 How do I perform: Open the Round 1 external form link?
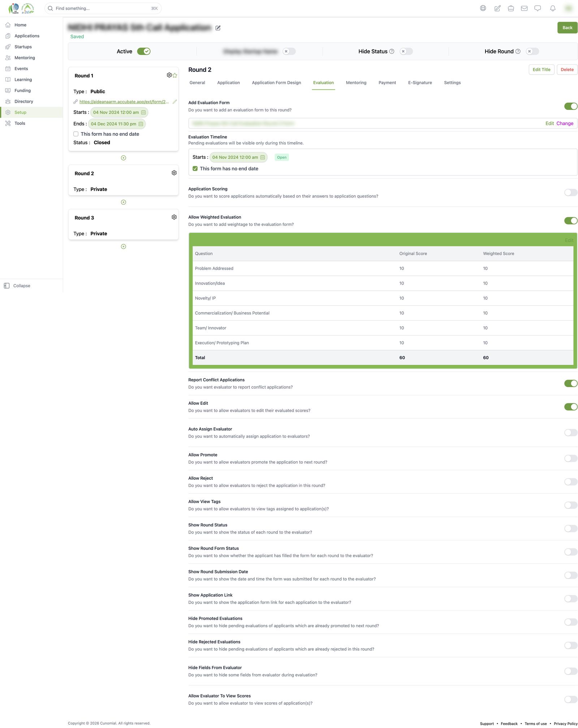pos(124,102)
